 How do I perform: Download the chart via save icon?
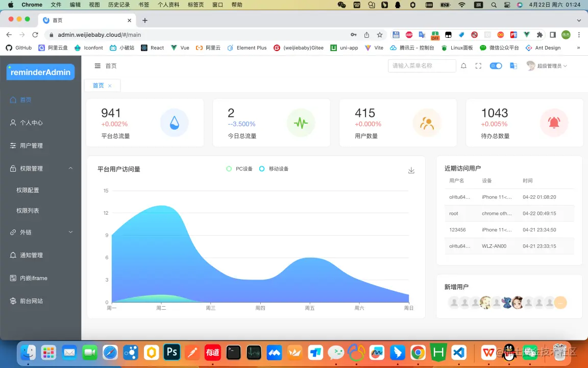click(411, 170)
